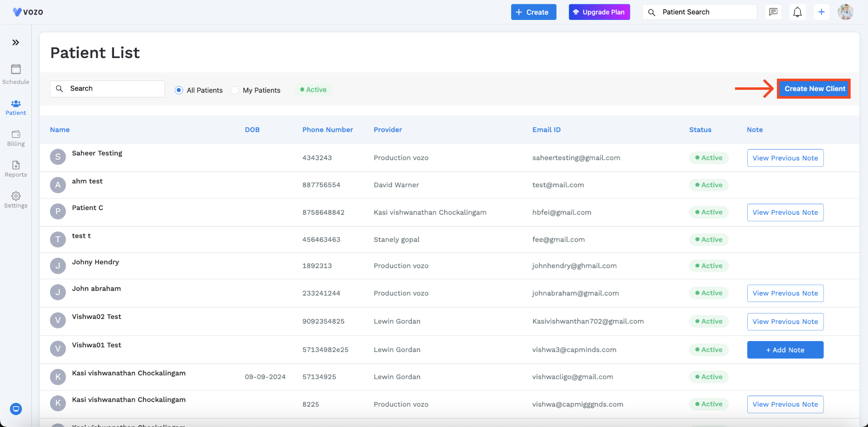Open Johny Hendry avatar icon
The image size is (868, 427).
click(x=58, y=266)
